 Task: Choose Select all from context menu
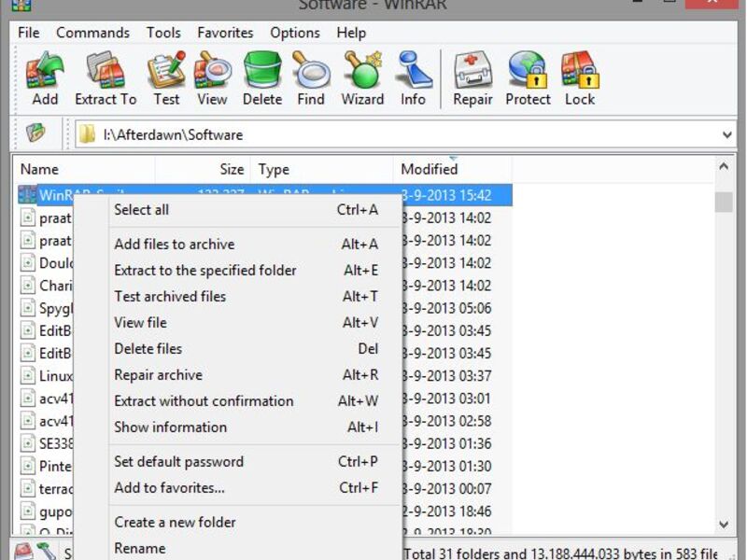[255, 209]
